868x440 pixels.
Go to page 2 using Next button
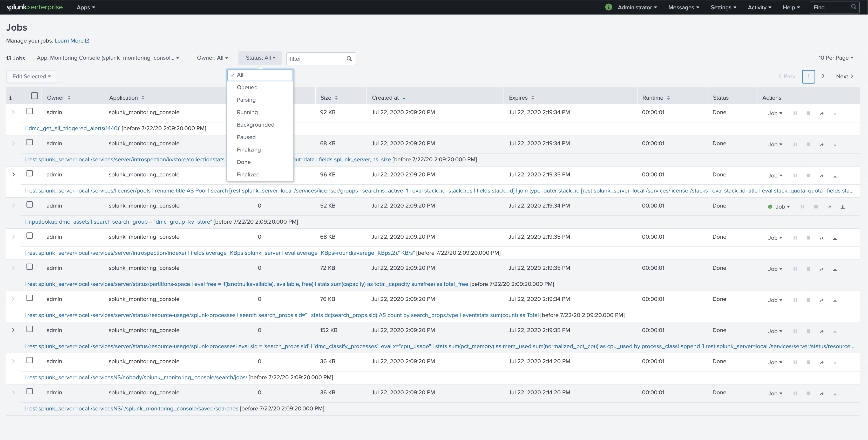(x=844, y=77)
